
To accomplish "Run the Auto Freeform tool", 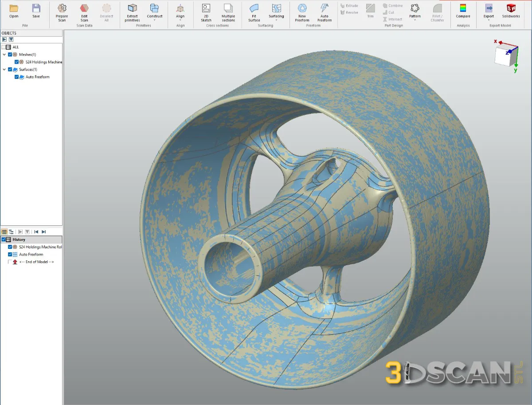I will click(324, 12).
